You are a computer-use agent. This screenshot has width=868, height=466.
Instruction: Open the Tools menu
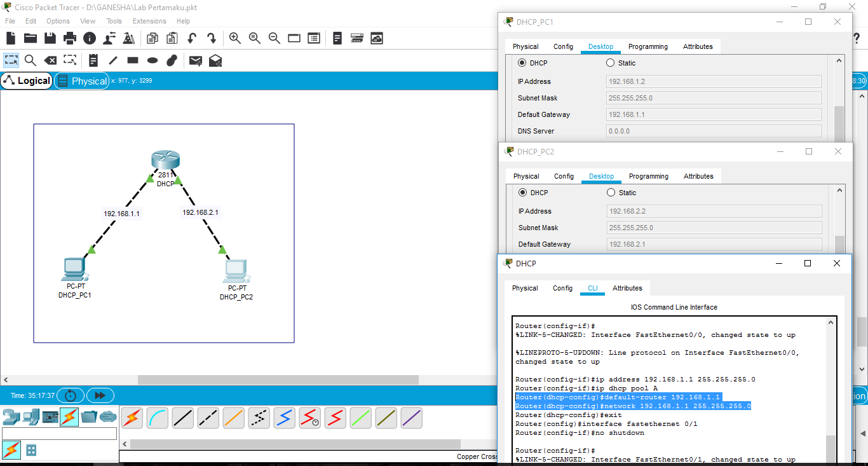point(114,21)
